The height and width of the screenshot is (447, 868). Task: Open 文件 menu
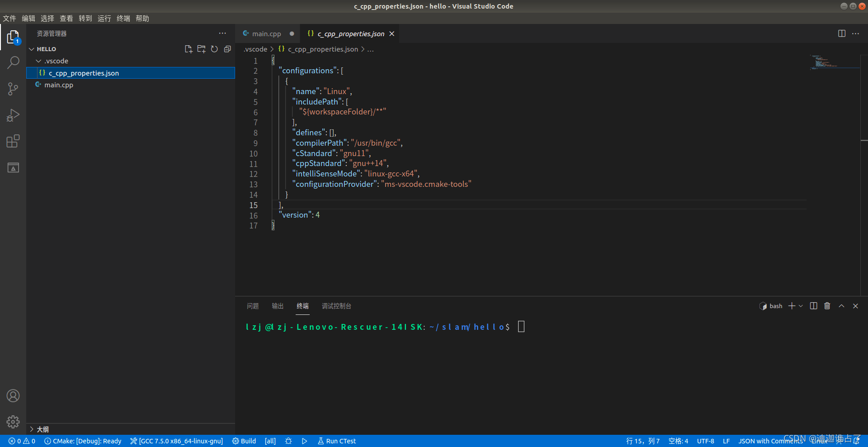9,18
